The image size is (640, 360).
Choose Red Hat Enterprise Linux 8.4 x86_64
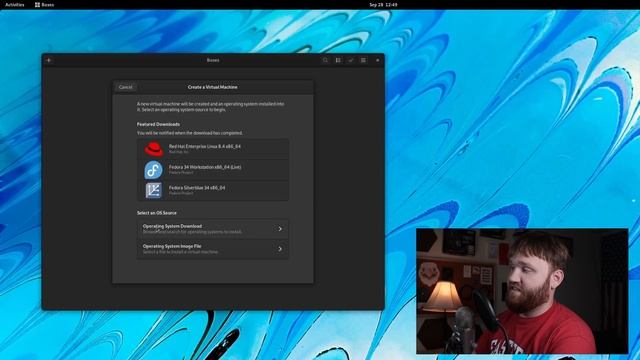(x=213, y=149)
